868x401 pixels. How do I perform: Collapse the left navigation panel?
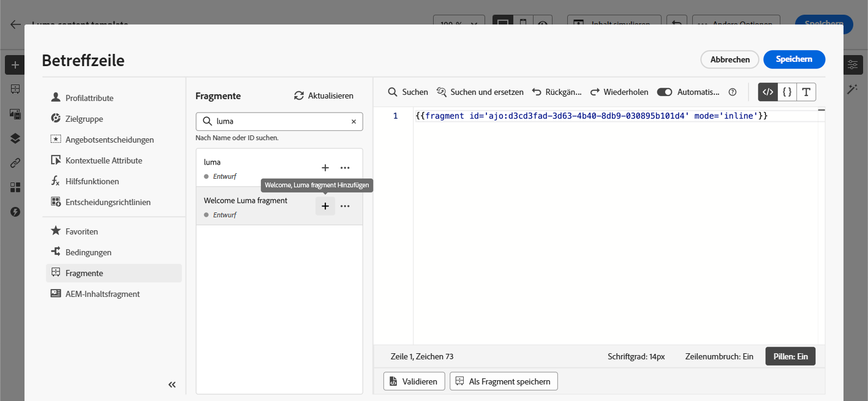[x=172, y=384]
